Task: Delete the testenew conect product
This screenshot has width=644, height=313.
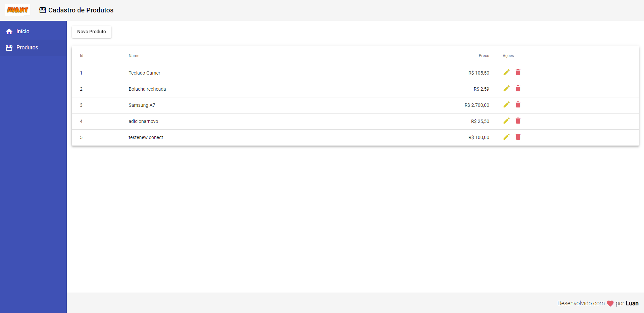Action: point(518,137)
